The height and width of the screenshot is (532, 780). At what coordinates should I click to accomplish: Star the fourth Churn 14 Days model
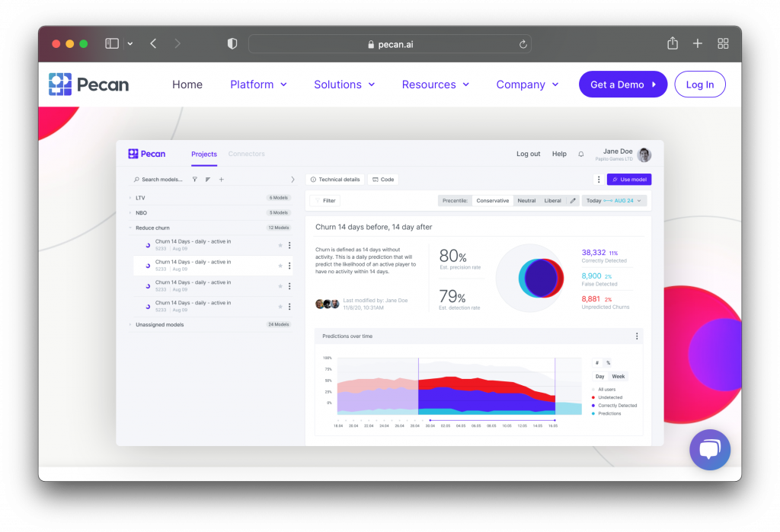pos(280,306)
